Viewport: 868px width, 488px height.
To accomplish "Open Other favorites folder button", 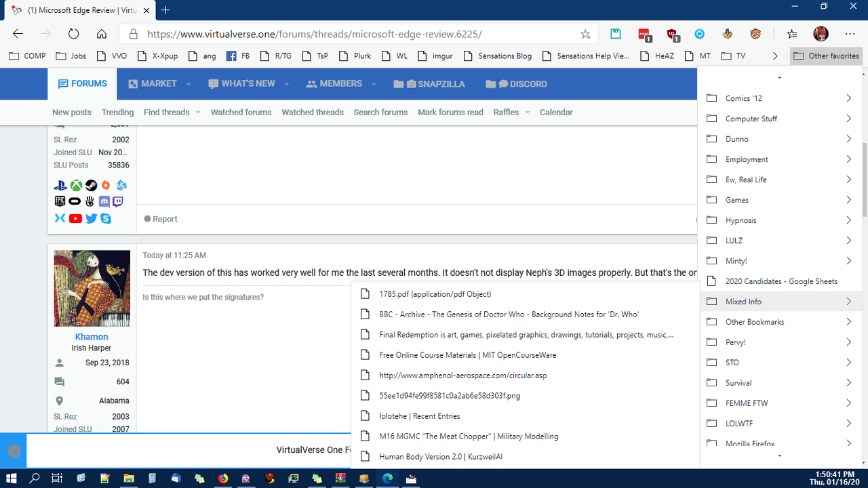I will pyautogui.click(x=826, y=56).
